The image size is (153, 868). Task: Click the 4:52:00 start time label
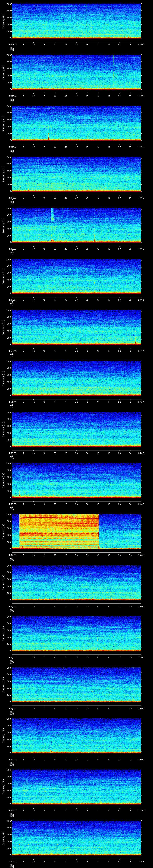(x=12, y=453)
